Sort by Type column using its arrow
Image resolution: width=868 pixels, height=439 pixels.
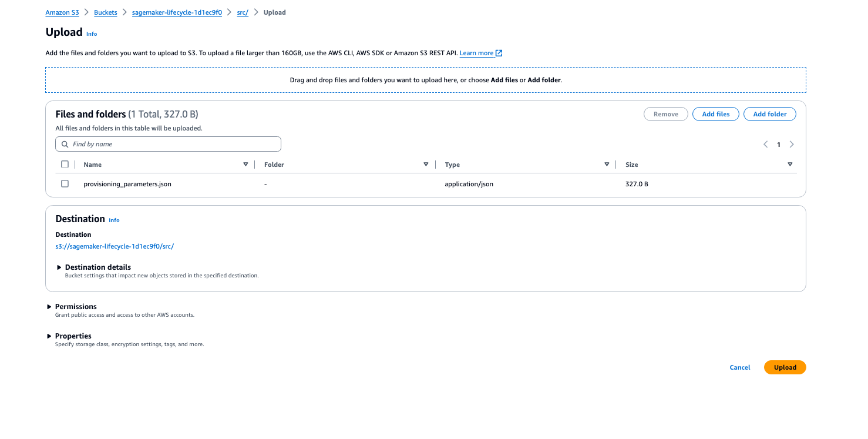[x=607, y=165]
